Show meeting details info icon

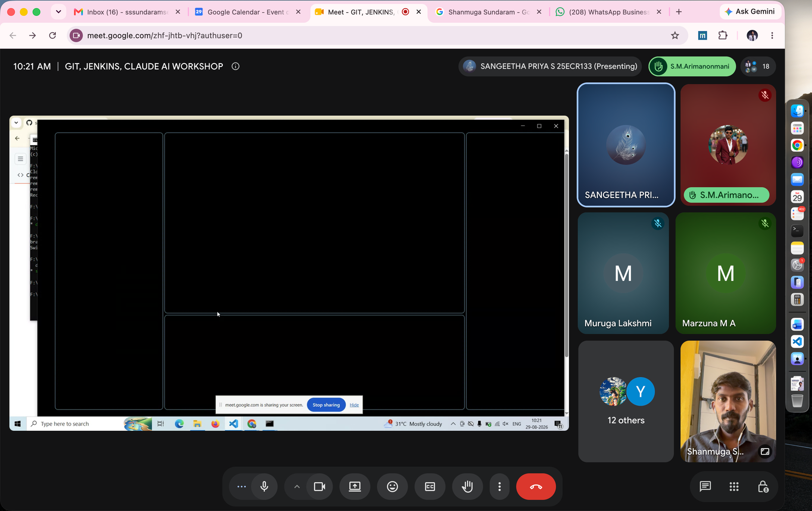(235, 66)
